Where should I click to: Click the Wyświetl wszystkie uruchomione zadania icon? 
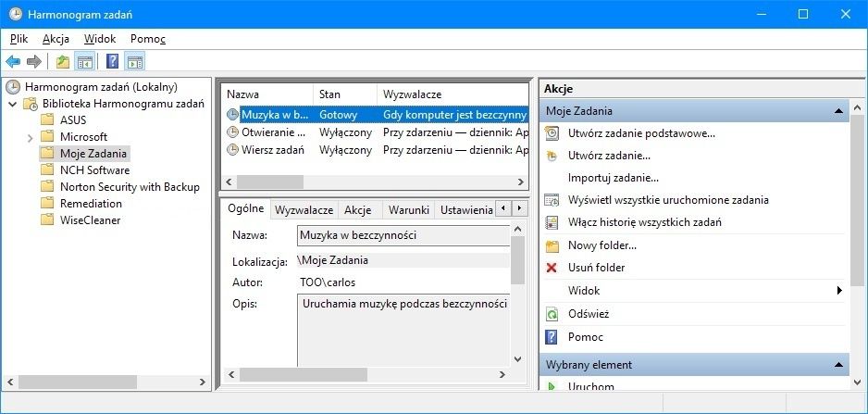point(552,200)
